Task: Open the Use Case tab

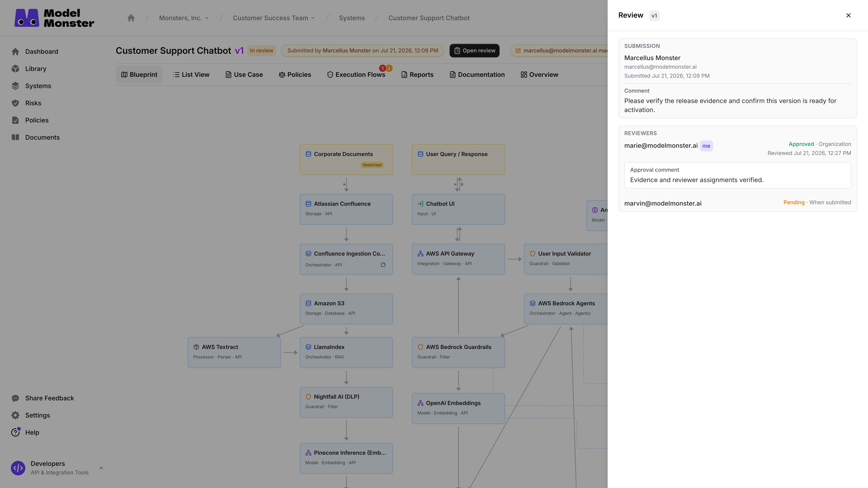Action: pos(244,74)
